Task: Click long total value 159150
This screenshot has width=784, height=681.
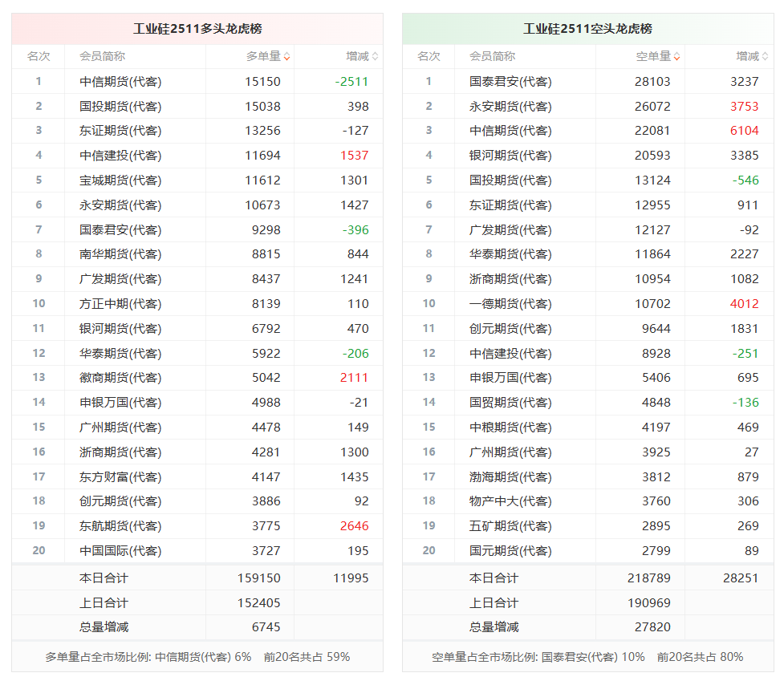Action: (x=259, y=578)
